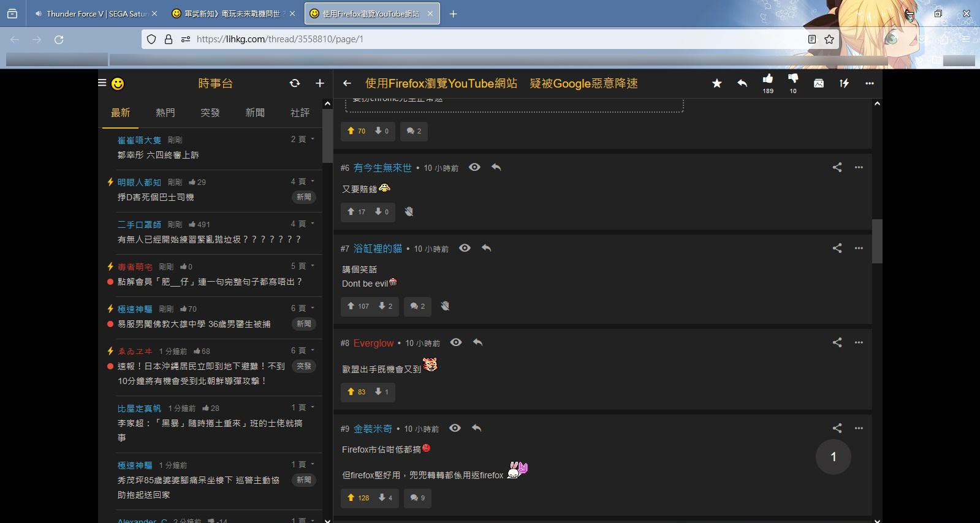Expand page dropdown for 掙D害死個巴士司機 thread
980x523 pixels.
[x=303, y=181]
